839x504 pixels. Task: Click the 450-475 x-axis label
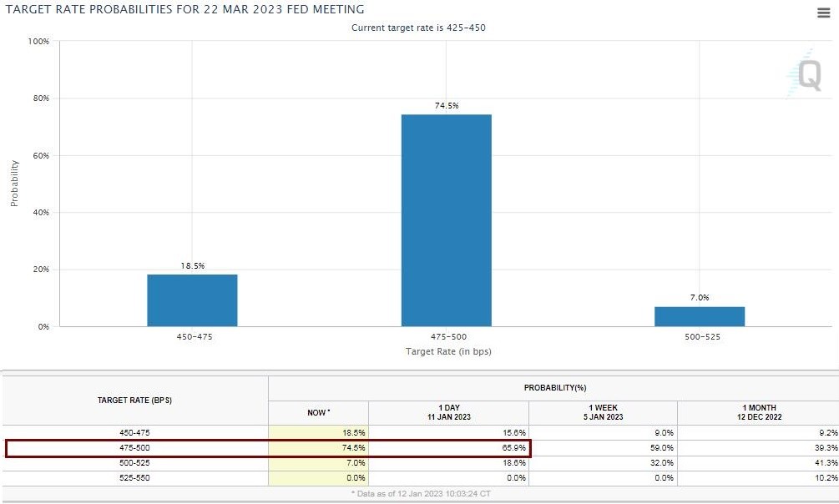click(x=195, y=337)
